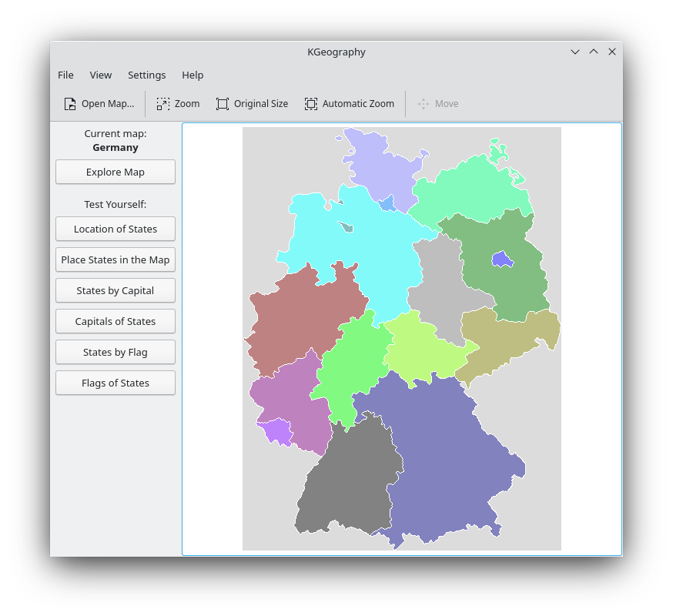673x616 pixels.
Task: Minimize window using the title bar chevron
Action: point(575,52)
